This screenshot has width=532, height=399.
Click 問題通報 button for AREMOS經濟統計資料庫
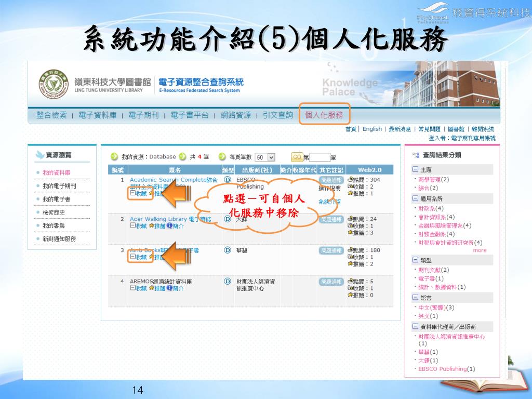[x=331, y=282]
